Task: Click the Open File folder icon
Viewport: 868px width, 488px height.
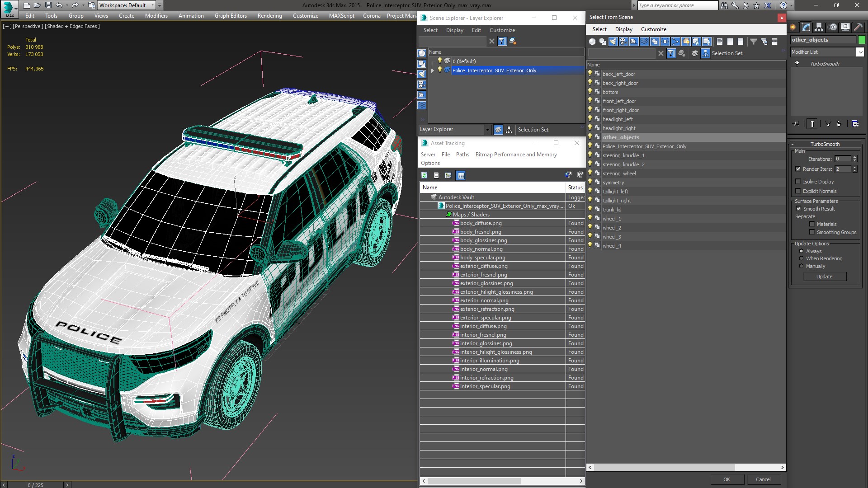Action: 38,5
